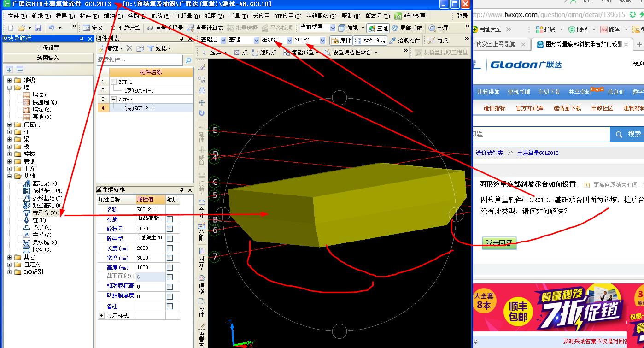The width and height of the screenshot is (644, 348).
Task: Collapse the ZCT-1 component row
Action: point(113,82)
